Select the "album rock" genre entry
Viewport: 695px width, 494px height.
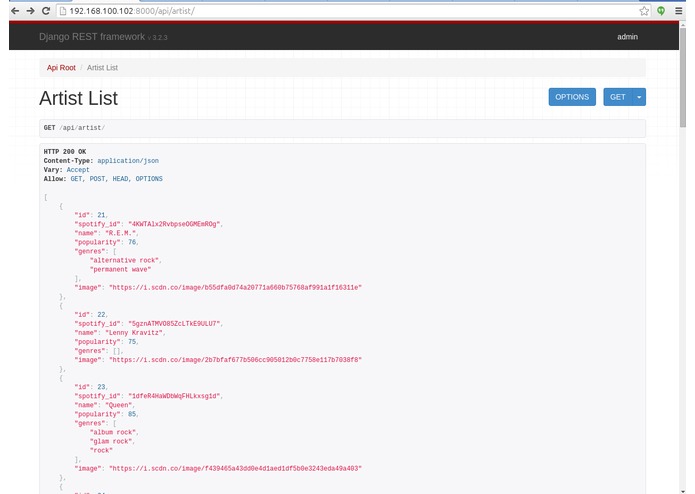[113, 432]
